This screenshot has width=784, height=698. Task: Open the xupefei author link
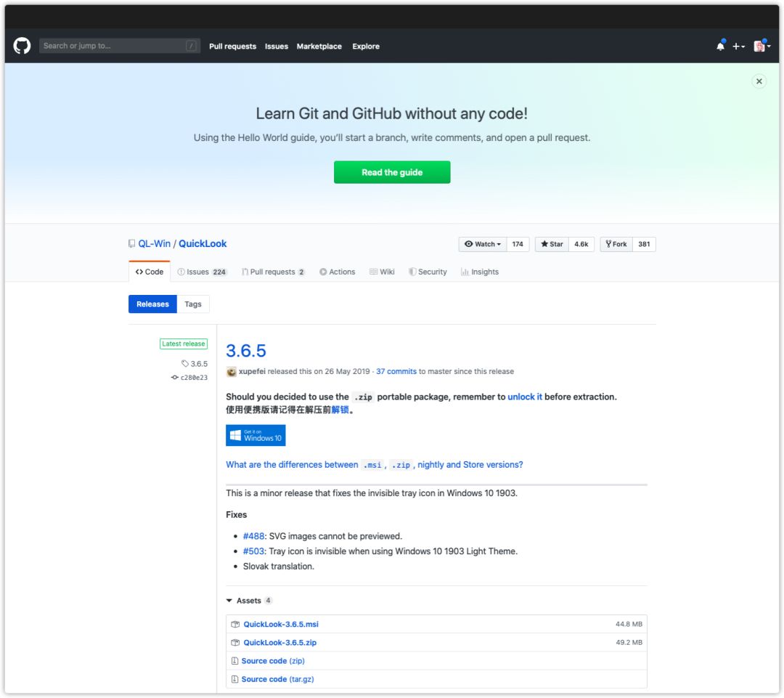click(x=252, y=371)
